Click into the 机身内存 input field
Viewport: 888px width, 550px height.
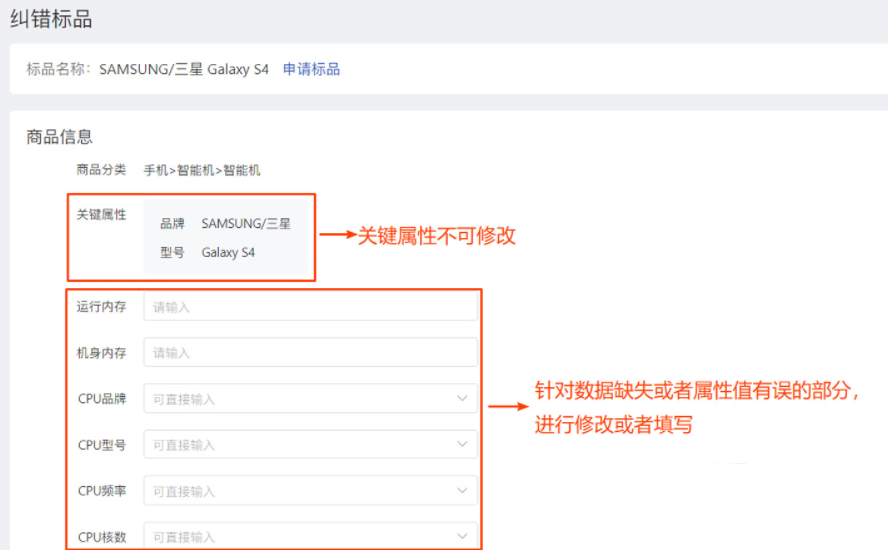[310, 353]
